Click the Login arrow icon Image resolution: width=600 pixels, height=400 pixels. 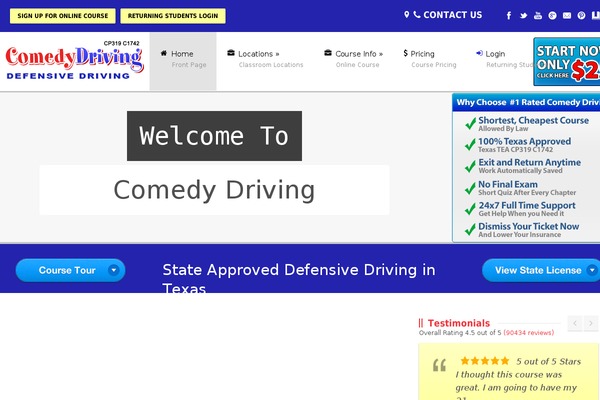point(479,53)
